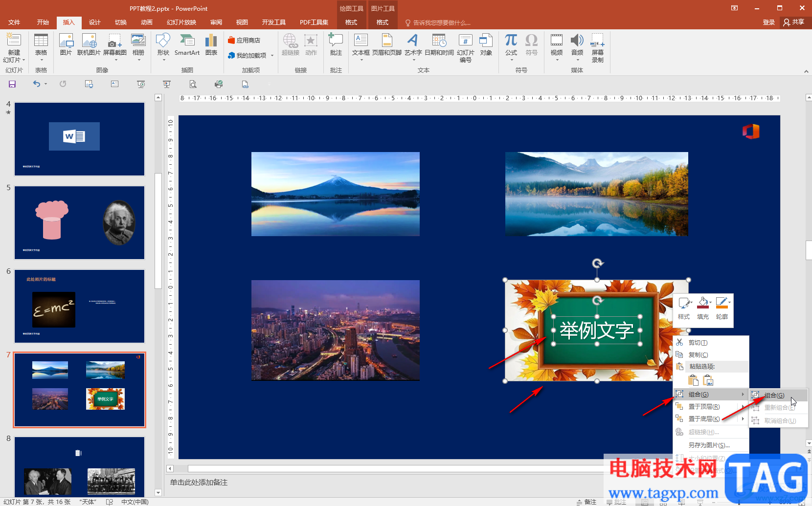This screenshot has height=506, width=812.
Task: Open the 形状 shapes dropdown
Action: click(x=163, y=45)
